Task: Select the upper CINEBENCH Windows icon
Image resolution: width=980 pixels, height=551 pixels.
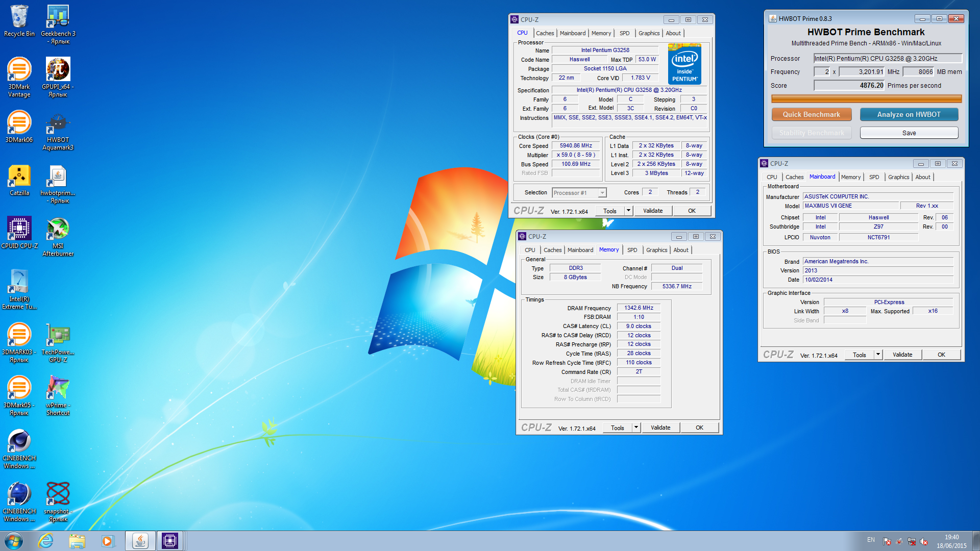Action: pyautogui.click(x=19, y=449)
